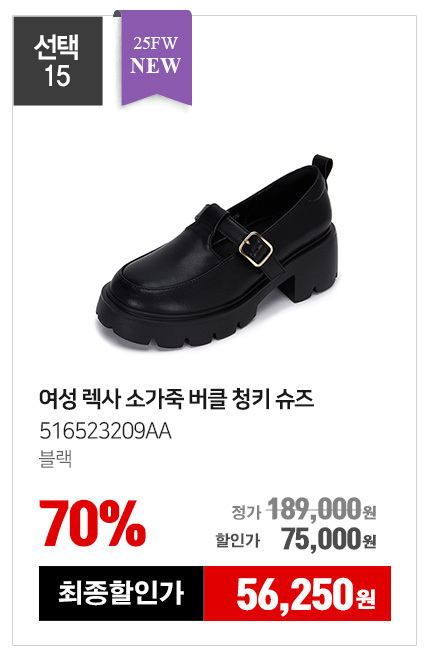
Task: Click the 블랙 color label
Action: (56, 459)
